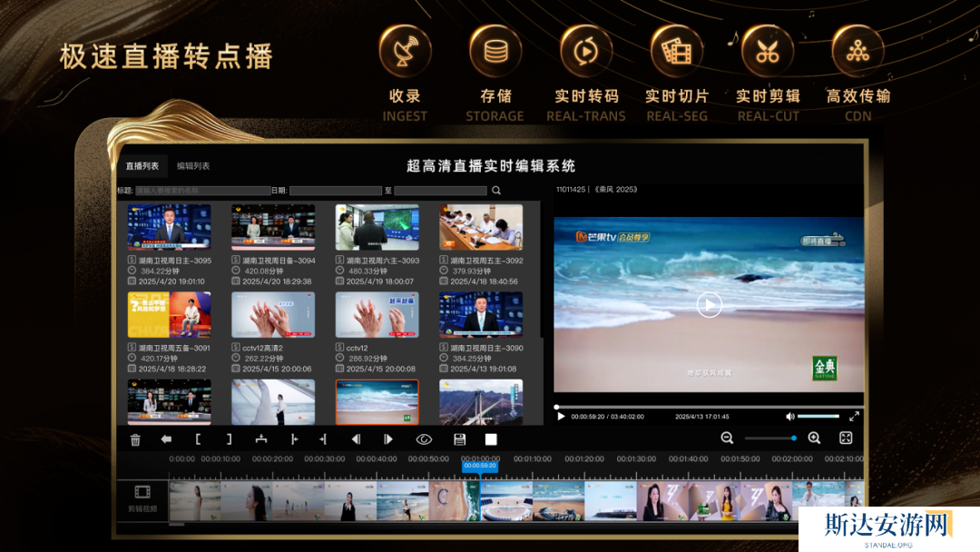
Task: Set out-point with the right bracket icon
Action: (229, 439)
